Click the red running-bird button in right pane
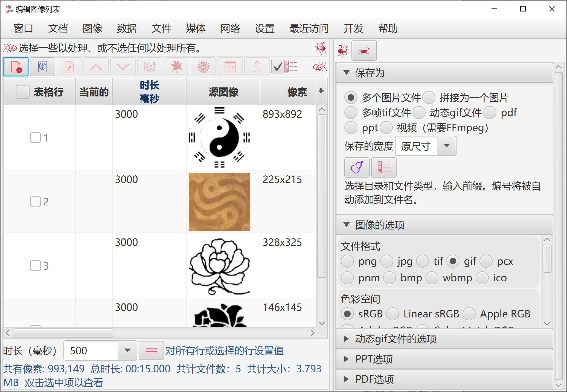 click(x=364, y=51)
